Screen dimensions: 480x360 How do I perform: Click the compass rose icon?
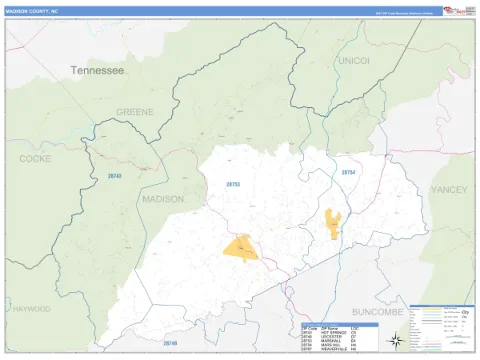click(x=395, y=341)
